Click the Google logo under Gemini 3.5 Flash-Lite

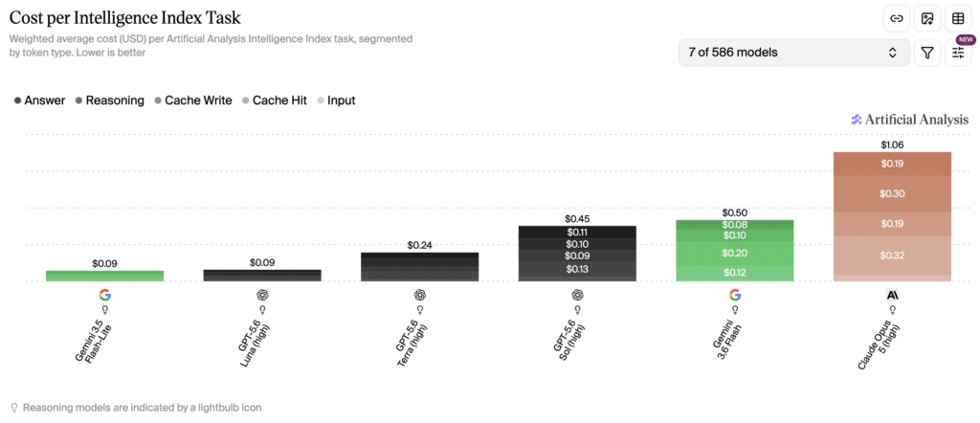point(104,295)
